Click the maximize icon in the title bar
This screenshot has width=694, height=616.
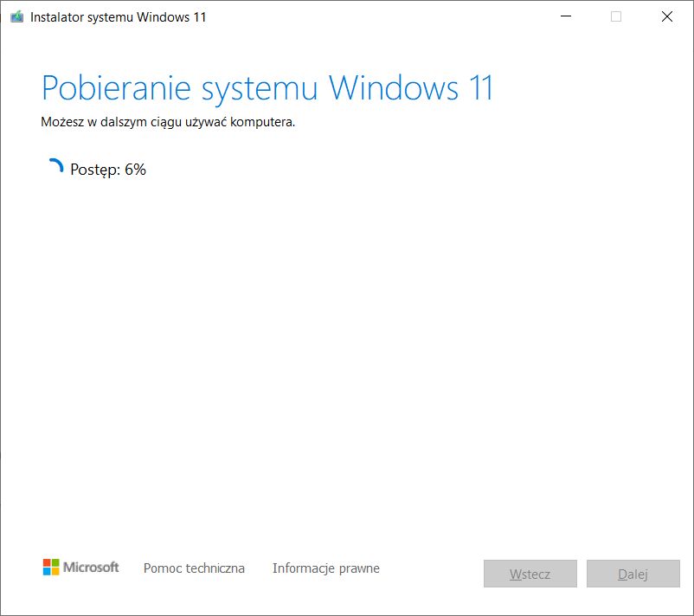coord(616,16)
